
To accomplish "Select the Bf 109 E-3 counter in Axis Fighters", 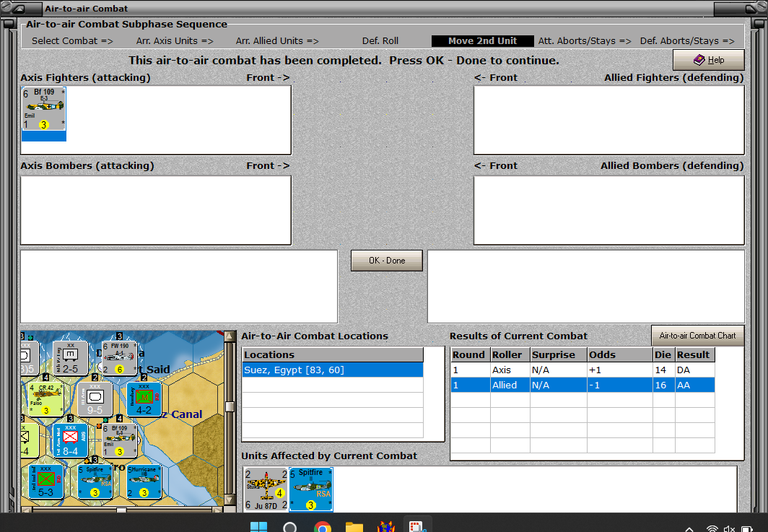I will click(43, 109).
